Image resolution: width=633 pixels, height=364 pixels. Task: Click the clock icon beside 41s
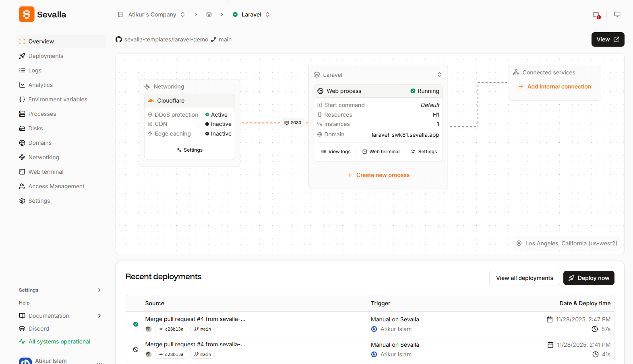coord(596,354)
